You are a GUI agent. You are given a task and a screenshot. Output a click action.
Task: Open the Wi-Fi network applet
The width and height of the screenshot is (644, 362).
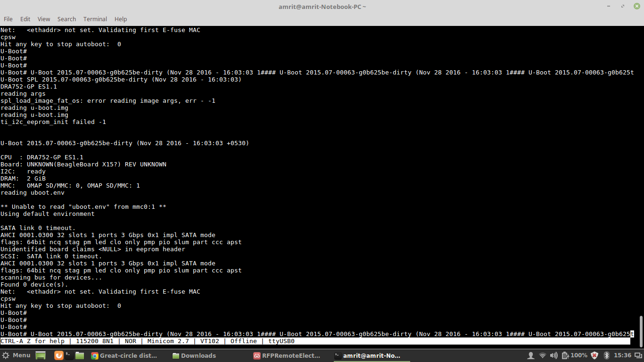point(543,355)
